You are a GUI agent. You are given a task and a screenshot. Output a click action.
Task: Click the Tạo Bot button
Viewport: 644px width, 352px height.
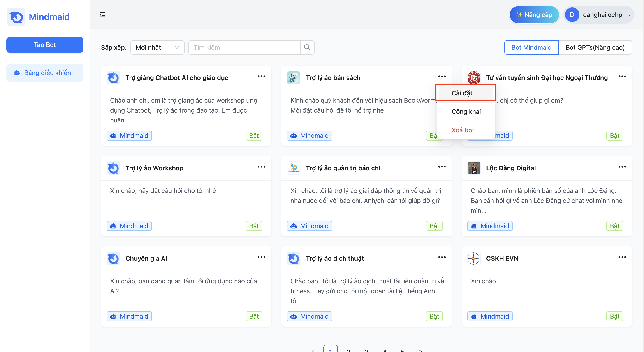tap(45, 45)
